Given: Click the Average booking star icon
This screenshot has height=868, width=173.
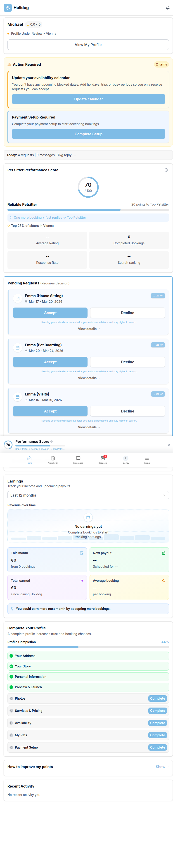Looking at the screenshot, I should 164,581.
